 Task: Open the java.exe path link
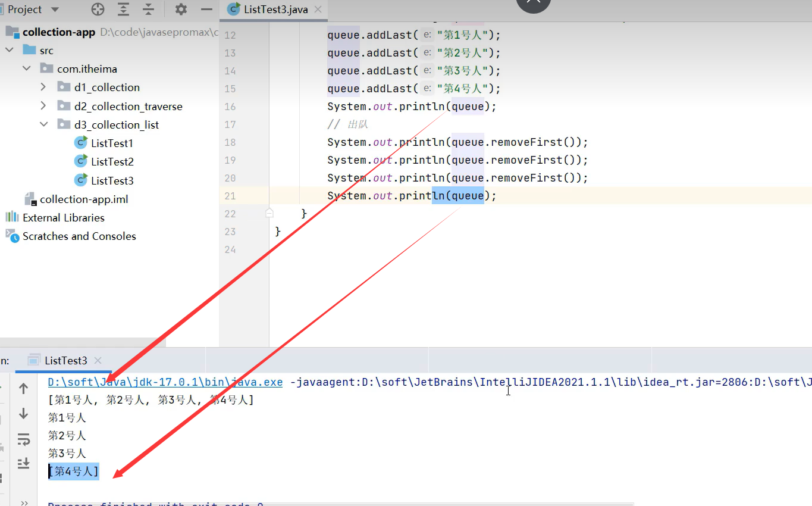[x=165, y=382]
